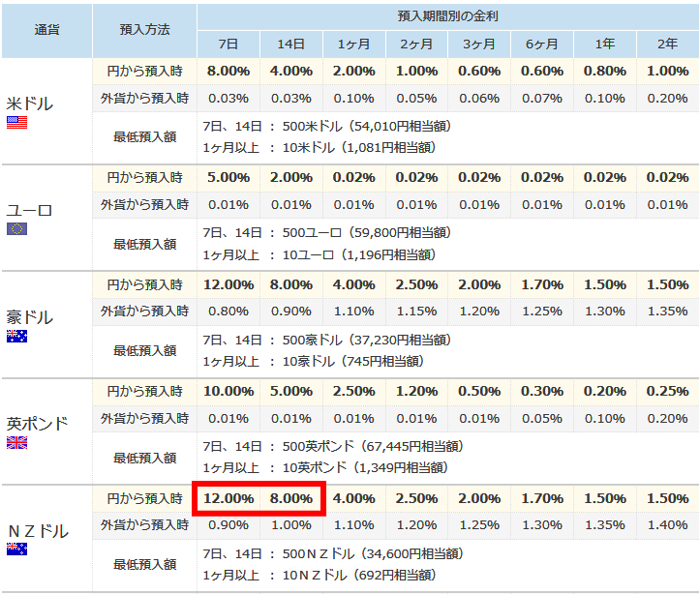Viewport: 700px width, 594px height.
Task: Click 米ドル 外貨から預入時 2ヶ月 rate 0.05%
Action: coord(416,98)
